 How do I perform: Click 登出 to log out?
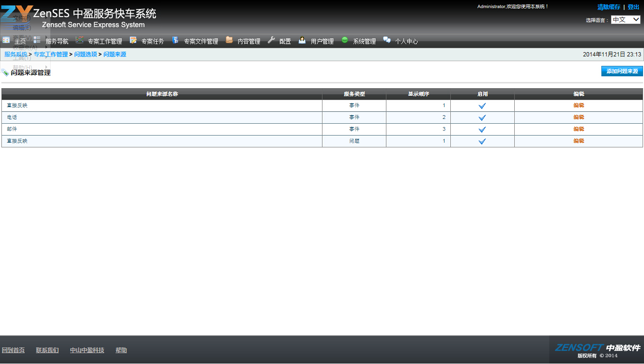click(x=633, y=7)
